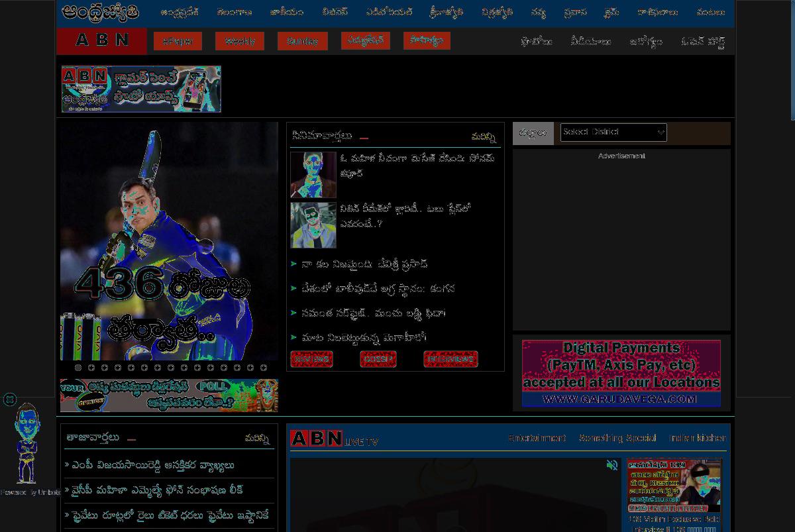
Task: Open the వంటలు recipes menu item
Action: click(710, 13)
